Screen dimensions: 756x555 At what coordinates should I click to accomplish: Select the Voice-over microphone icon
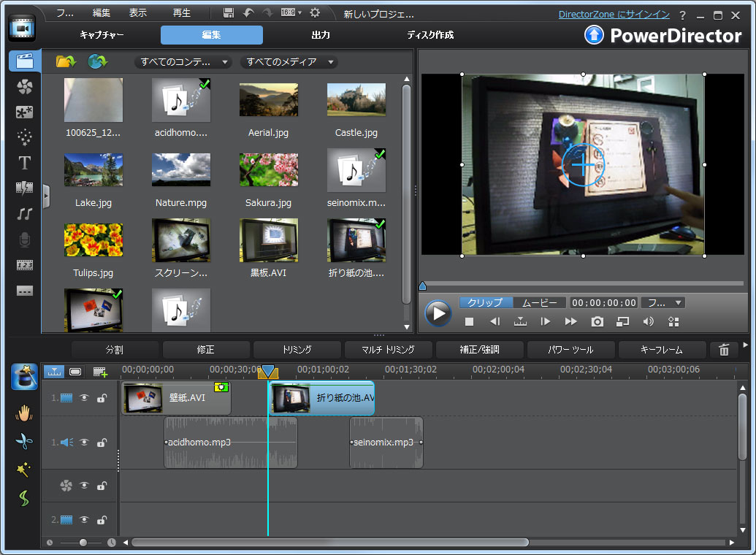[x=24, y=240]
